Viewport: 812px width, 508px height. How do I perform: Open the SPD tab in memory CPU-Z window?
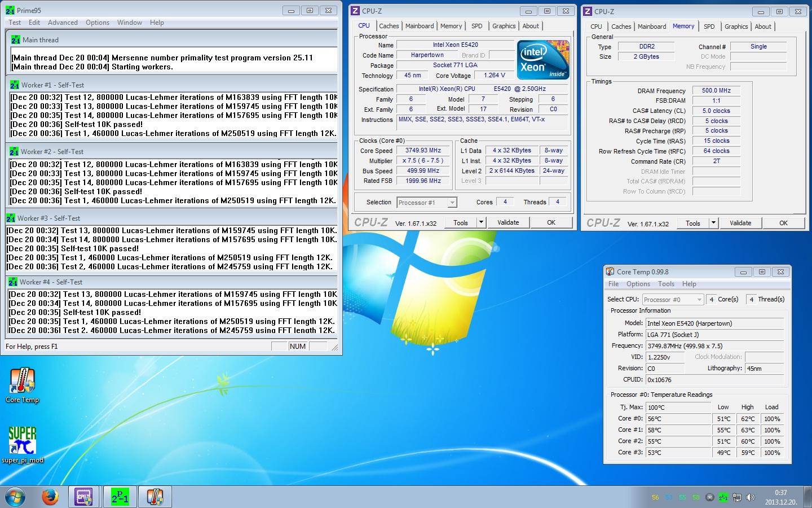[709, 27]
